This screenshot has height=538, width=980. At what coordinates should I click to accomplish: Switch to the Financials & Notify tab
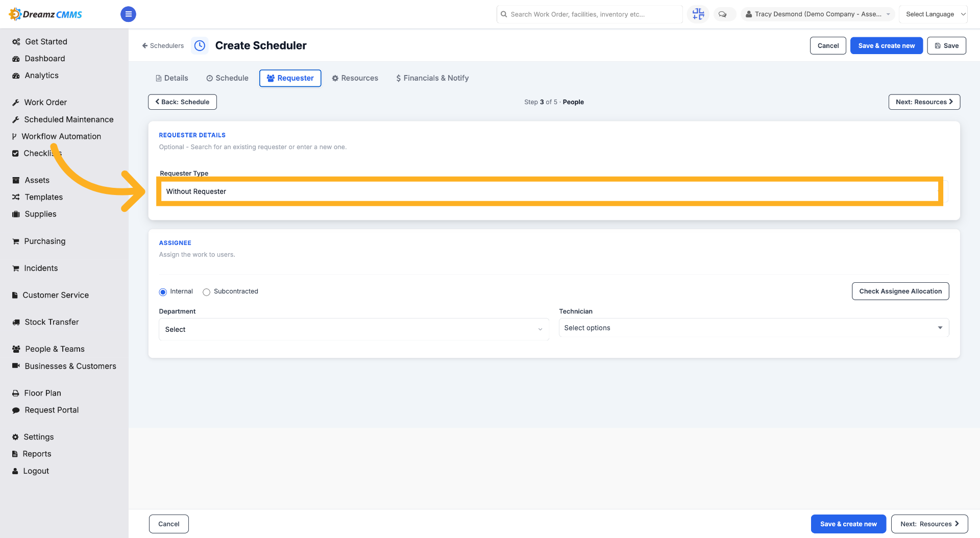click(x=432, y=78)
